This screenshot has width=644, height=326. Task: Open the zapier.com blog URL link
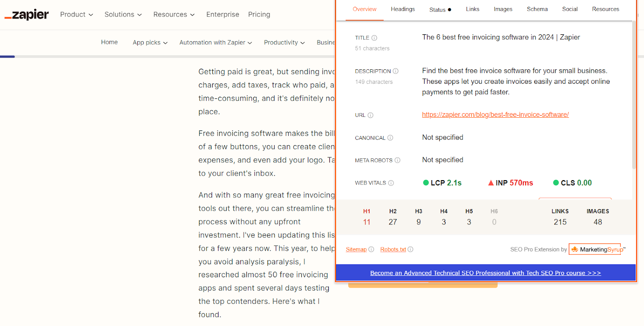pos(495,115)
